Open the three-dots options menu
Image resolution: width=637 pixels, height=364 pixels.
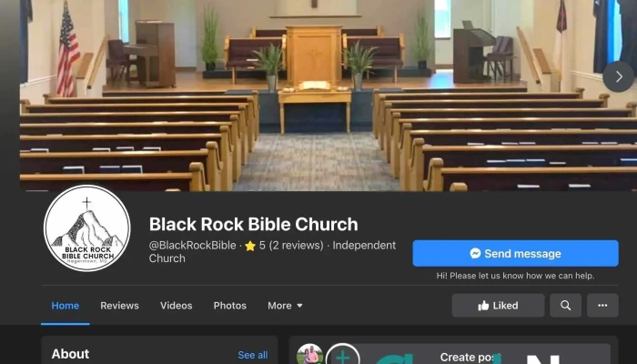pyautogui.click(x=602, y=306)
